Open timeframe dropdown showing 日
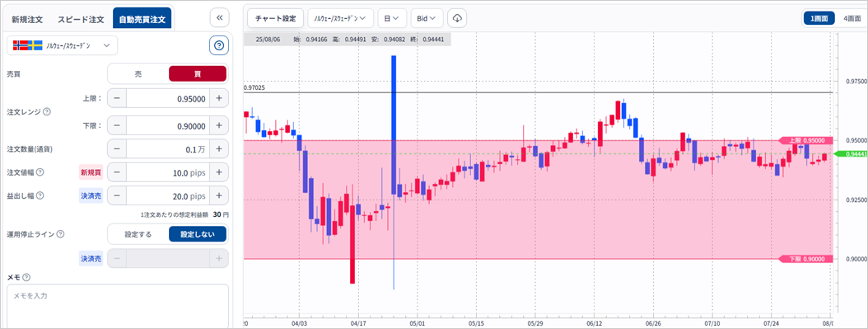Screen dimensions: 868x329 392,17
